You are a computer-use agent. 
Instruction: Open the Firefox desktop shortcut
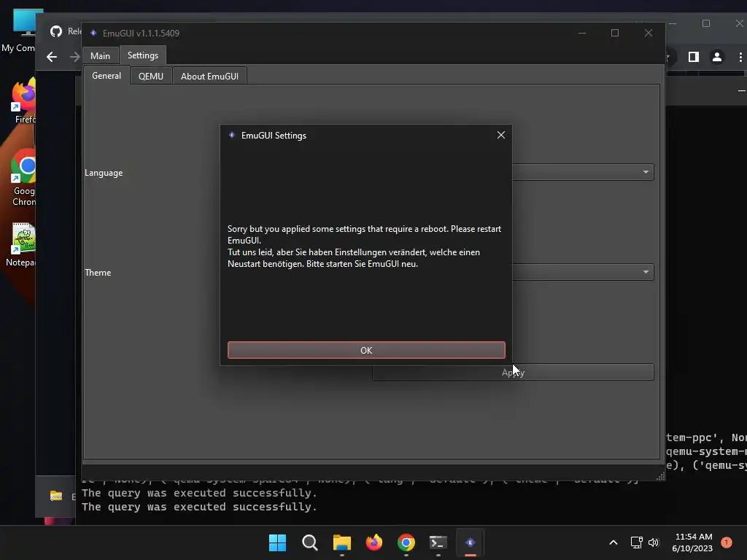coord(23,102)
